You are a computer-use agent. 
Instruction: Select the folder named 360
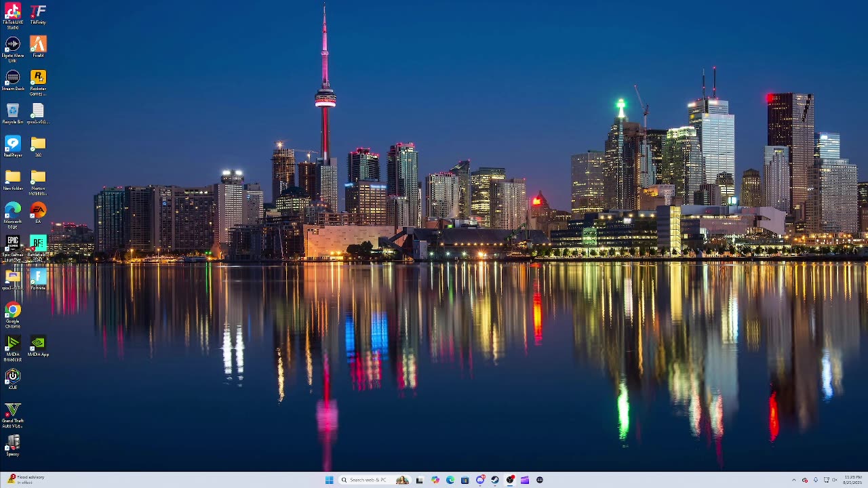38,147
